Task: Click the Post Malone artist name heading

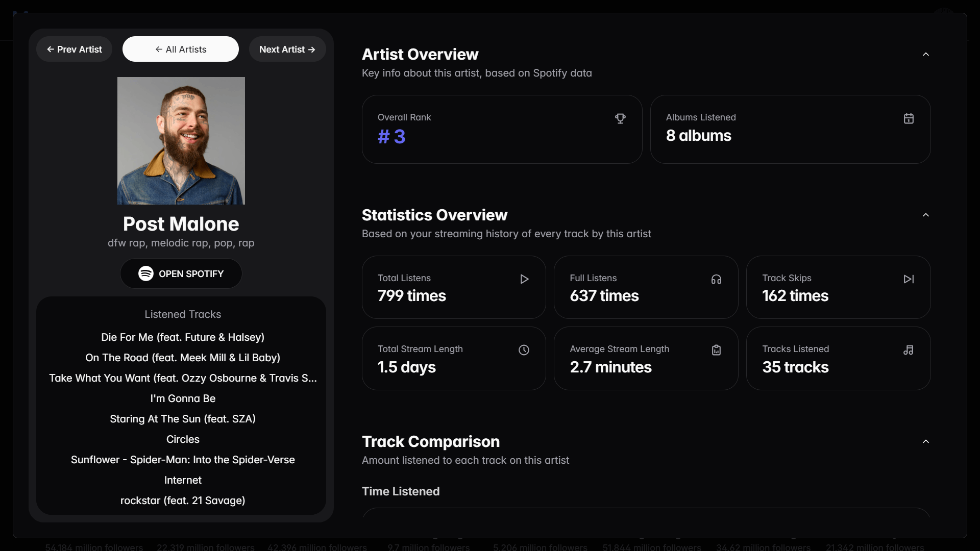Action: (181, 224)
